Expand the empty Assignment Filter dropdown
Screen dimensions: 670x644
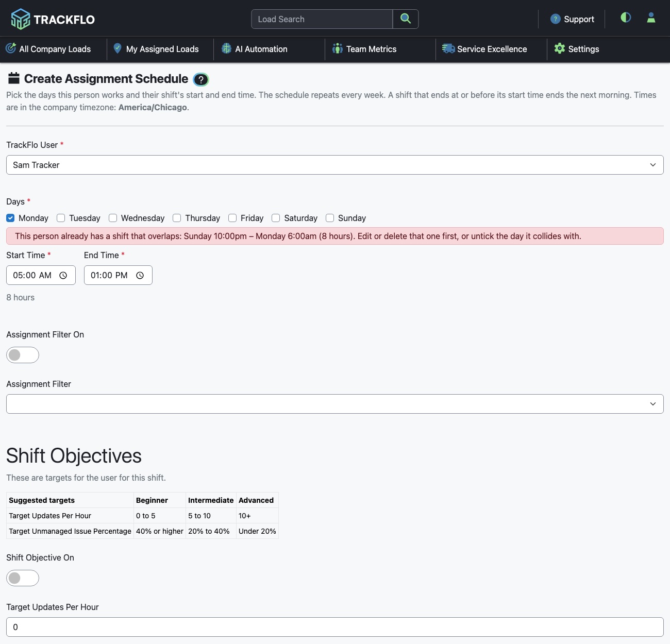335,404
